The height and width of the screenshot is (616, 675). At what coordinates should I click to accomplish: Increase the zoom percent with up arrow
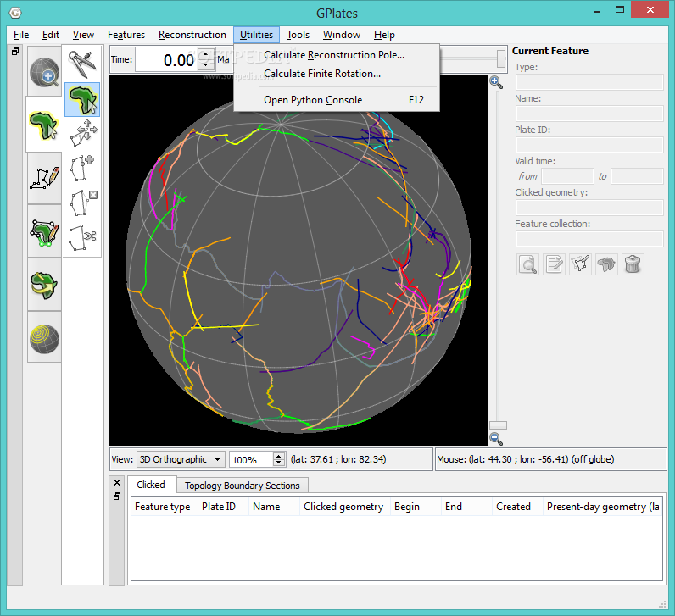(279, 456)
